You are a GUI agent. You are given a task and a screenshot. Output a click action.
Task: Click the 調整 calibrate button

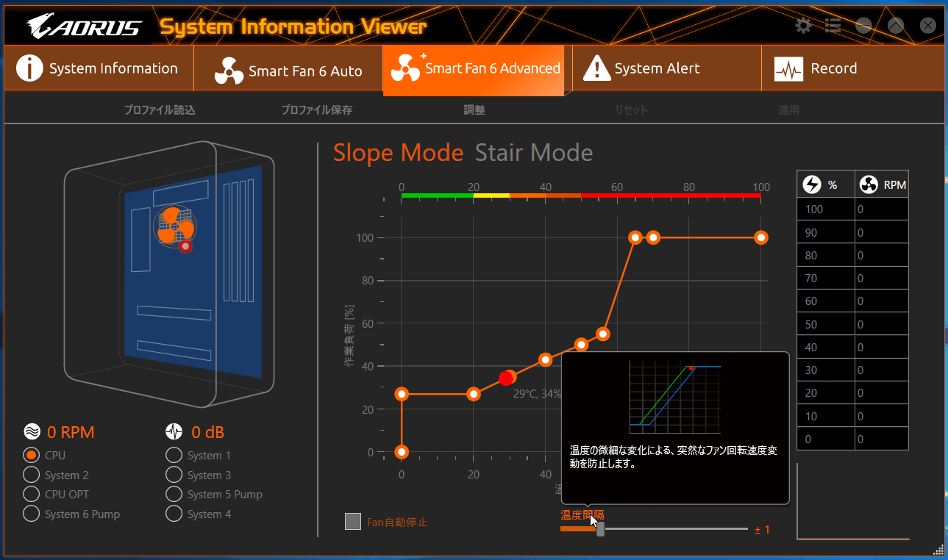pyautogui.click(x=474, y=110)
